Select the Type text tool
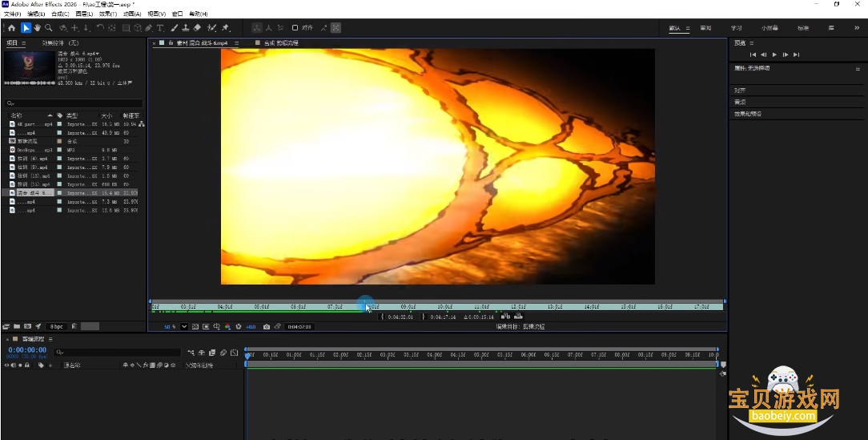The height and width of the screenshot is (440, 868). pyautogui.click(x=160, y=28)
